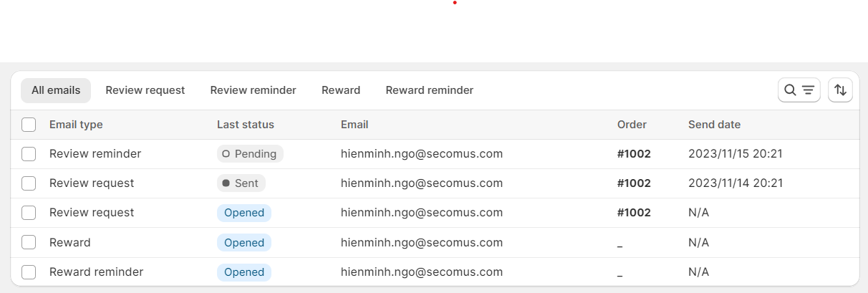868x293 pixels.
Task: Open order #1002 in the Pending row
Action: point(634,153)
